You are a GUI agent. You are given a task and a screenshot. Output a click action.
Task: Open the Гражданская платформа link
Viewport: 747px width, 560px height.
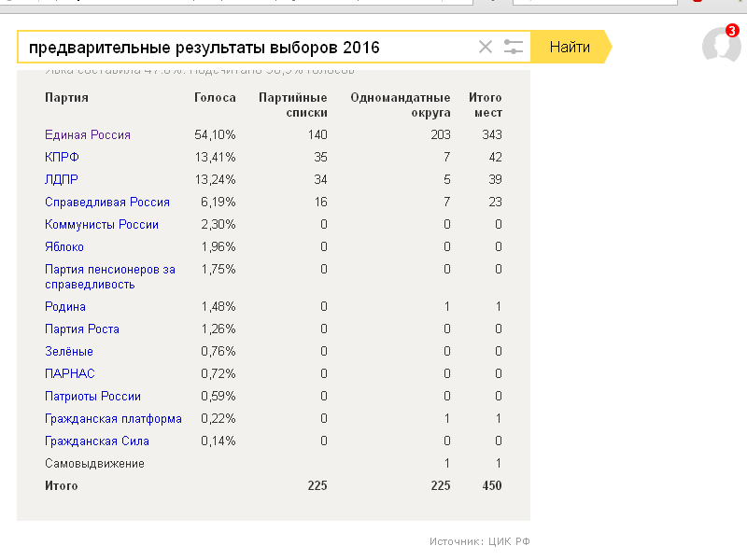(x=113, y=418)
